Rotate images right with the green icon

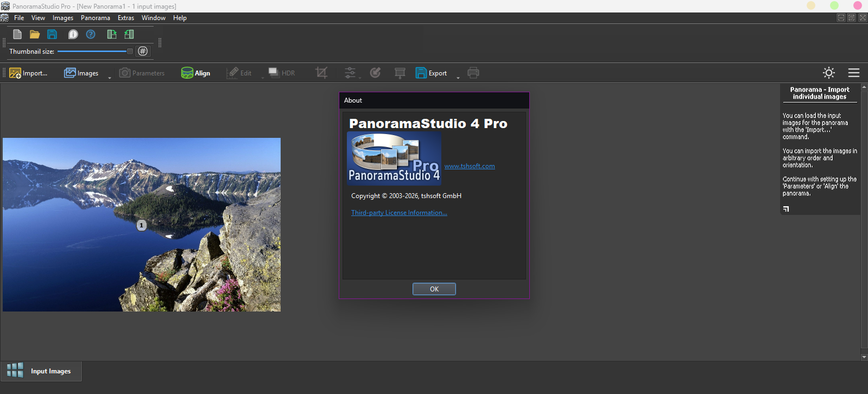[x=112, y=34]
